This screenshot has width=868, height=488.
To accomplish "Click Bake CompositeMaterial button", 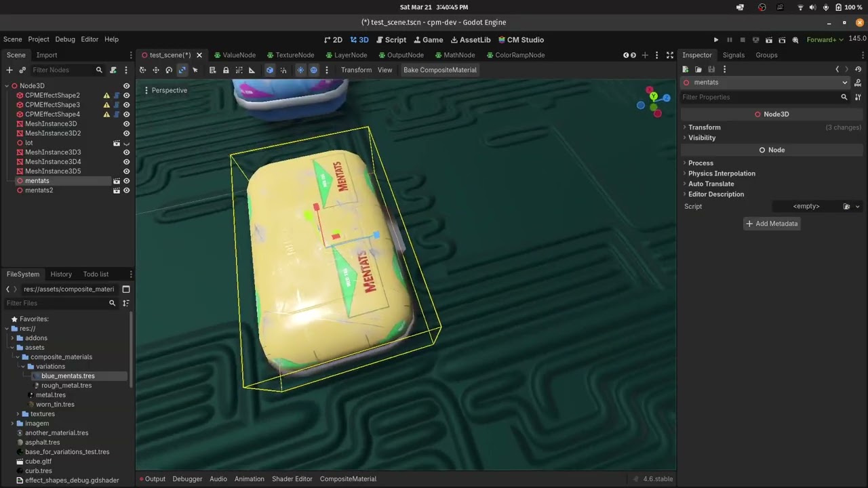I will point(440,70).
